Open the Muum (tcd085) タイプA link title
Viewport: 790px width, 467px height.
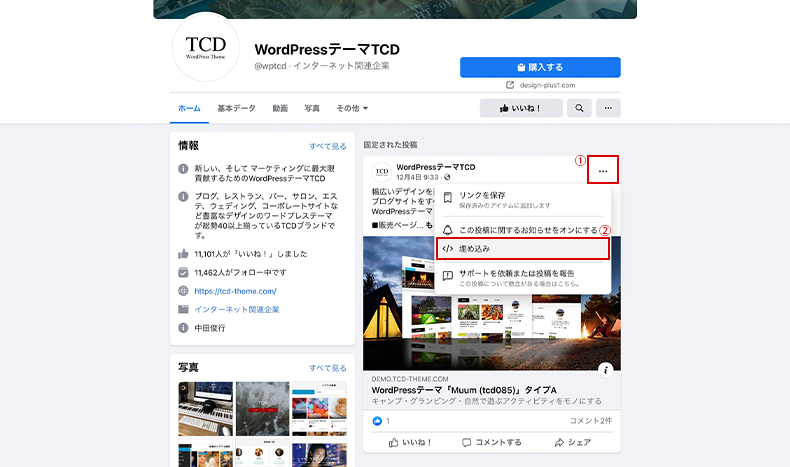click(464, 390)
